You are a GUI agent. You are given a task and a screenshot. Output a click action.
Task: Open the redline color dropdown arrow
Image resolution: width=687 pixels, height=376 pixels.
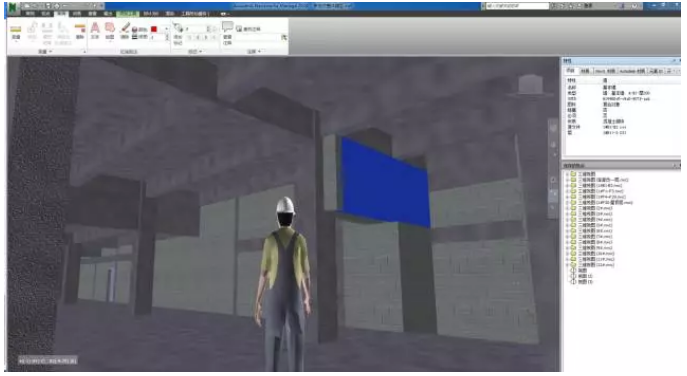pos(166,29)
